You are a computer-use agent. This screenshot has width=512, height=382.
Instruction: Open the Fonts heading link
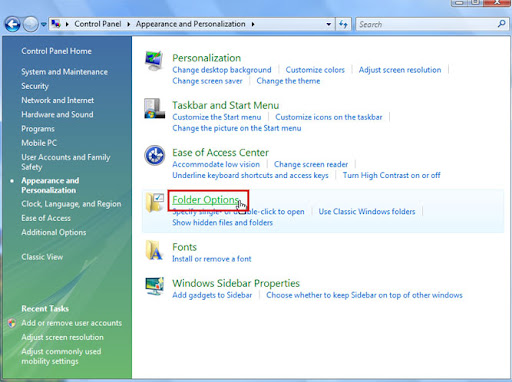coord(184,247)
